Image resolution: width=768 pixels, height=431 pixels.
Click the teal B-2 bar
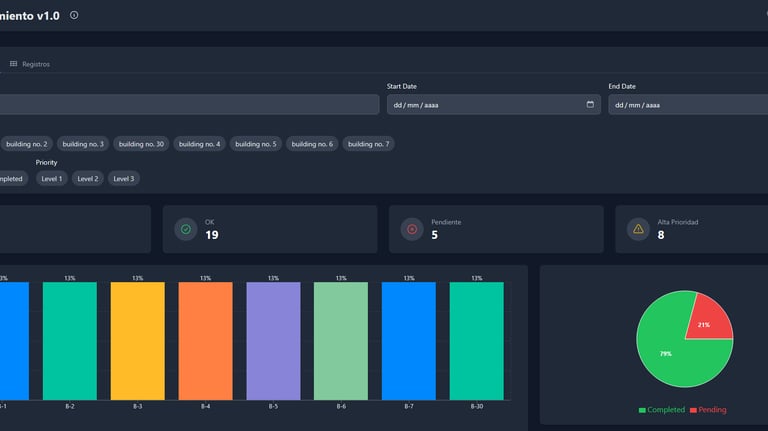(70, 341)
